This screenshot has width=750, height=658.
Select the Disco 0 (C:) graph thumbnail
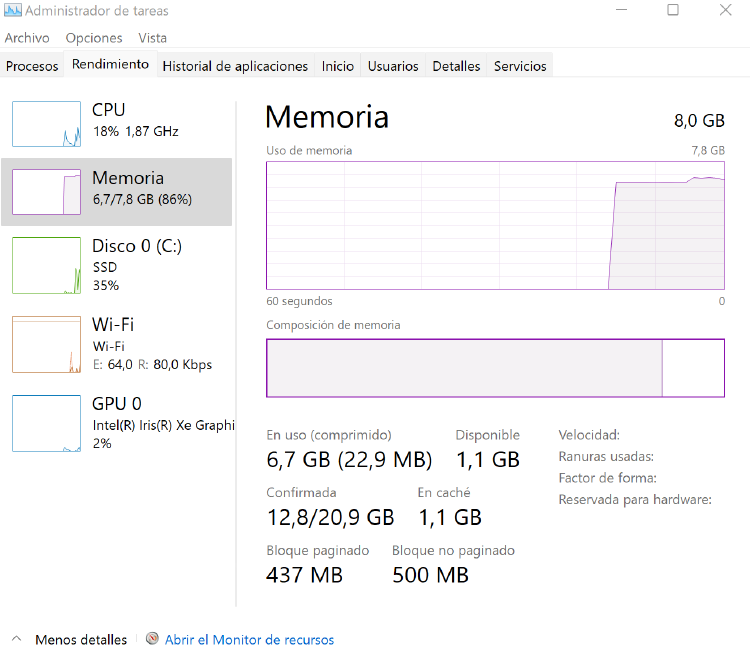46,265
